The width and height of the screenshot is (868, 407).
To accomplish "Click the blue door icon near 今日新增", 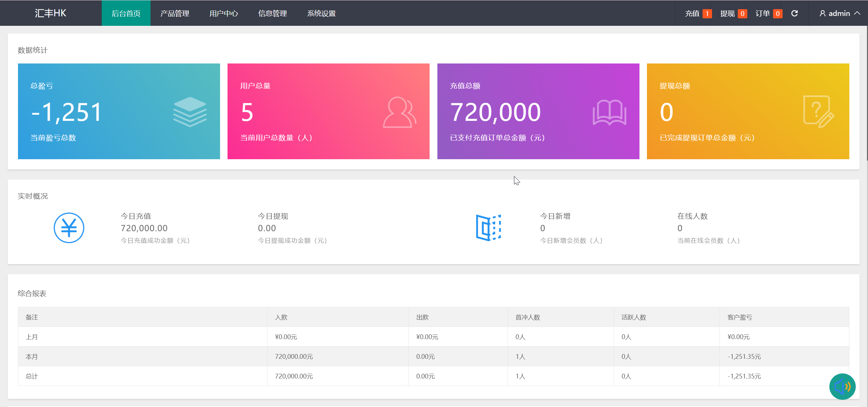I will pyautogui.click(x=488, y=228).
